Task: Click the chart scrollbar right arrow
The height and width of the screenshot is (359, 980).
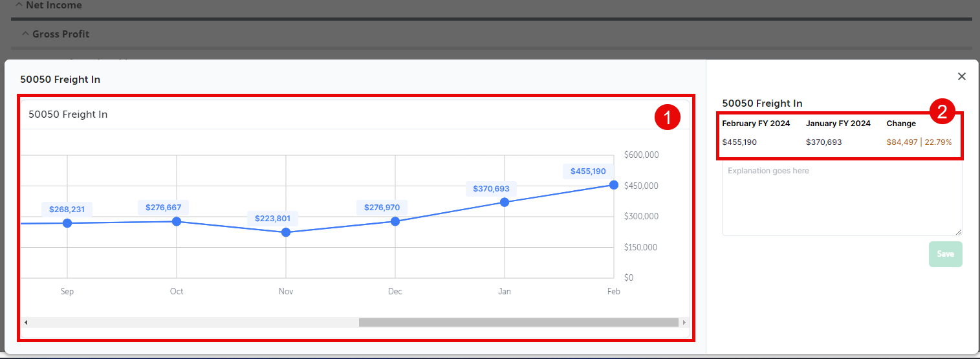Action: click(x=684, y=322)
